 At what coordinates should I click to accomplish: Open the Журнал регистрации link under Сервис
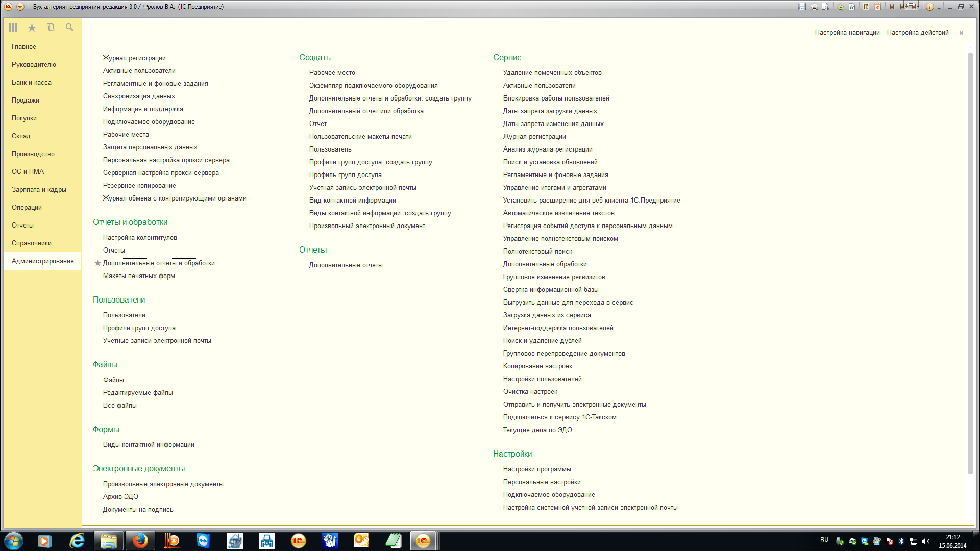click(534, 137)
